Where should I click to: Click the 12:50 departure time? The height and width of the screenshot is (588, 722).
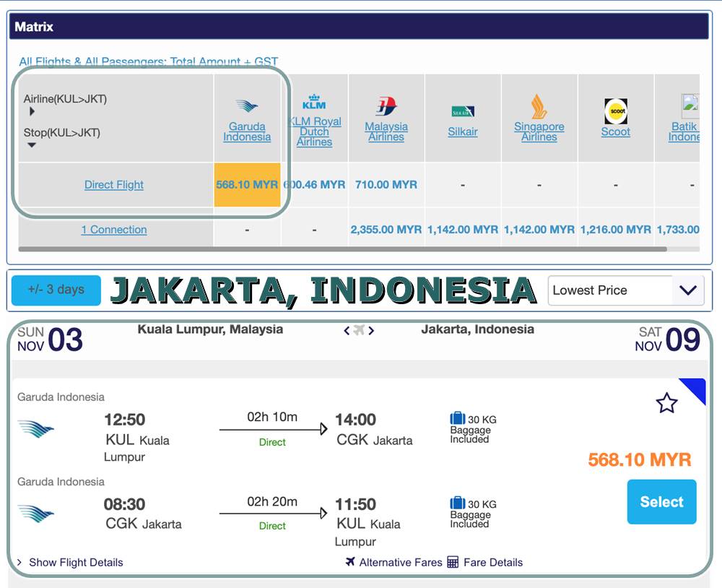(x=124, y=420)
